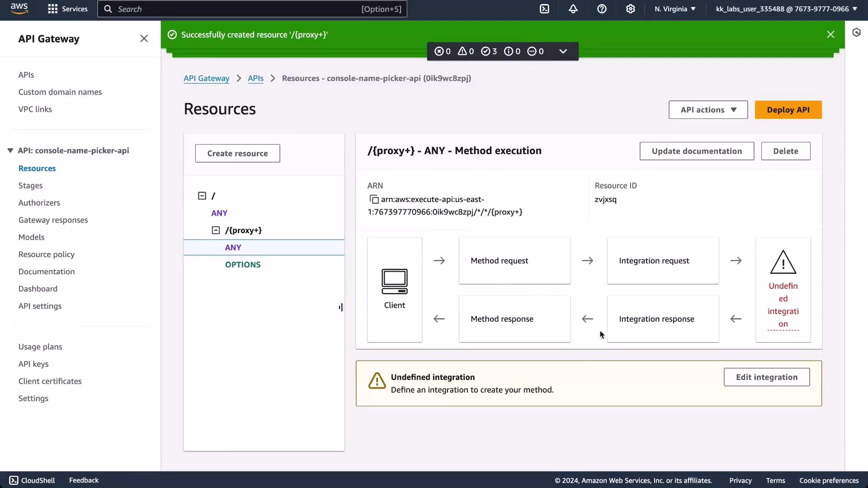Open Usage plans

40,347
